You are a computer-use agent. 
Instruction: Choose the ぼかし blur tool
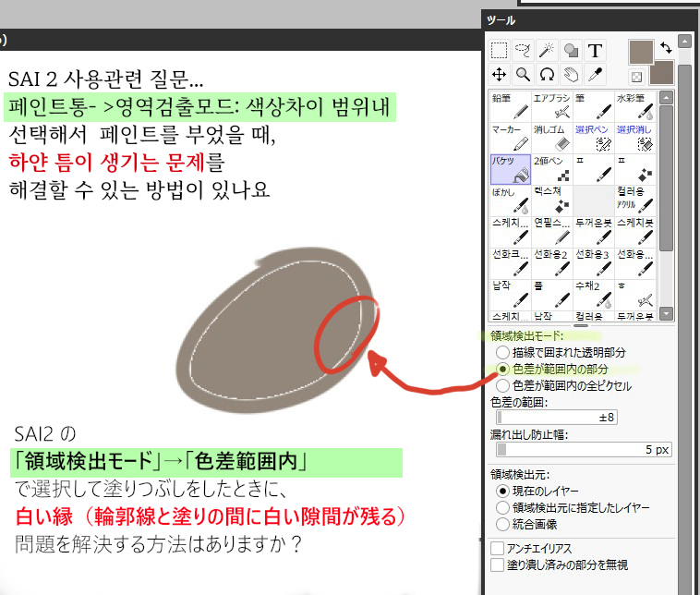point(511,200)
